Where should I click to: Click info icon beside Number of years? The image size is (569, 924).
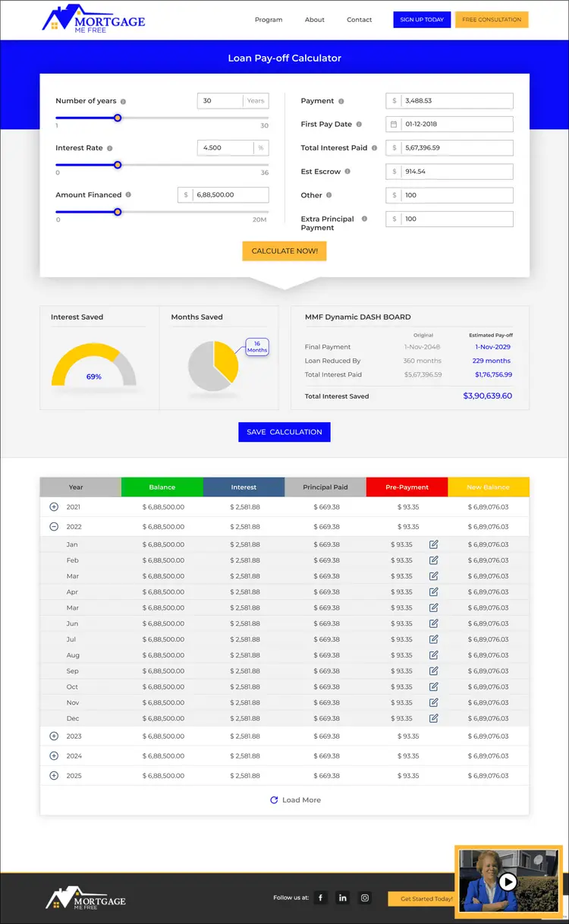pyautogui.click(x=124, y=101)
